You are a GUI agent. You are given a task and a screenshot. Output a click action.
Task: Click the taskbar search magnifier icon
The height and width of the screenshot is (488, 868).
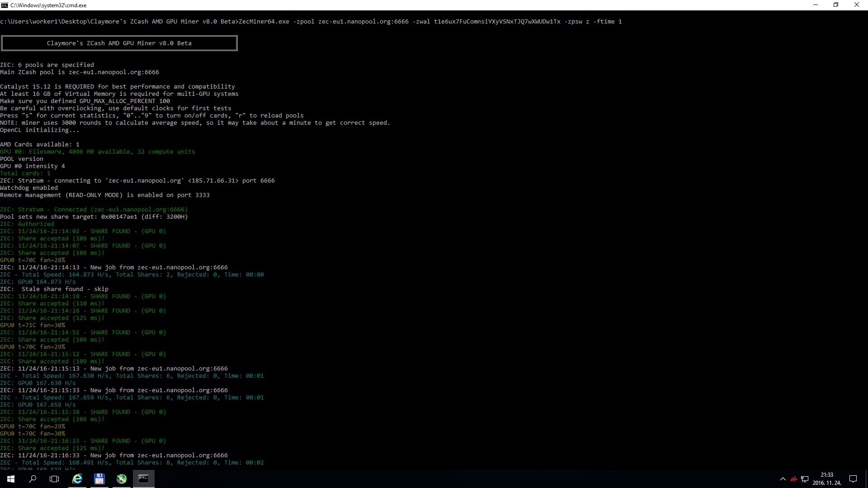(33, 479)
